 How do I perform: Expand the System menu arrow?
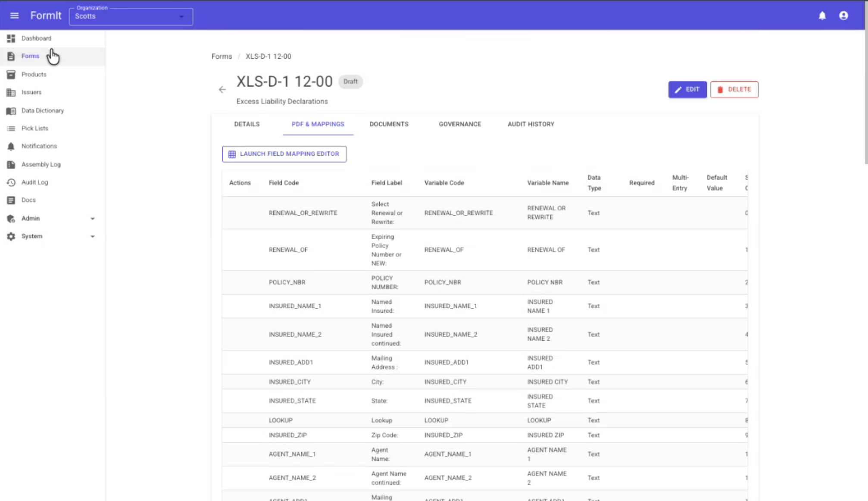point(92,236)
